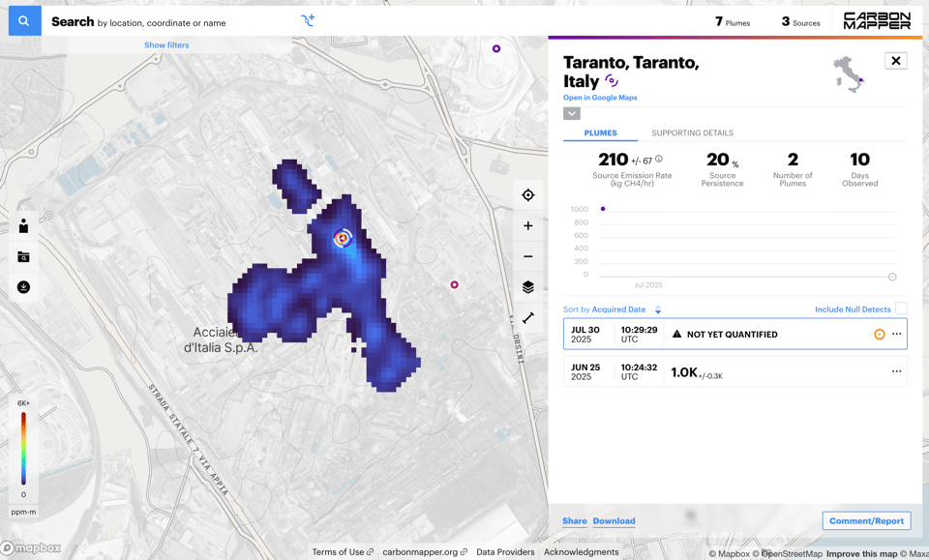929x560 pixels.
Task: Toggle orange target on Jul 30 plume row
Action: [879, 335]
